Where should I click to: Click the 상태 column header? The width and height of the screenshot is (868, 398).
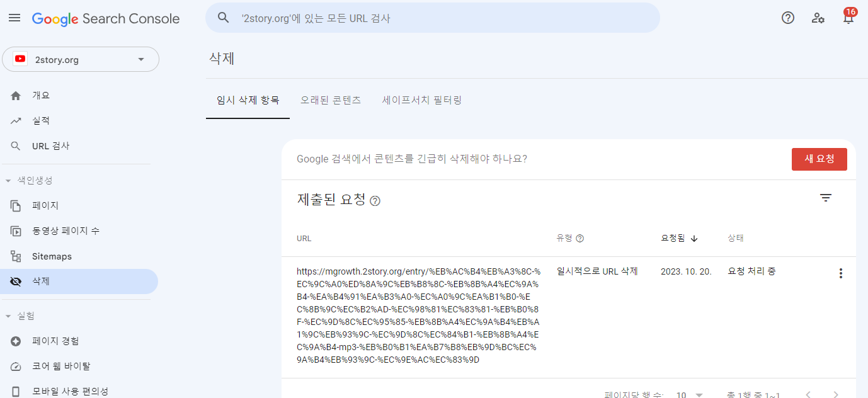736,238
